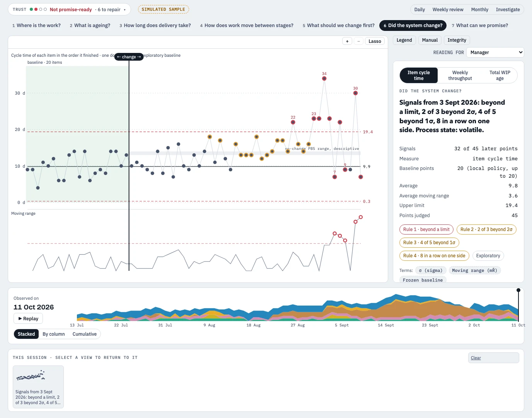Click the change marker handle on chart

tap(129, 57)
